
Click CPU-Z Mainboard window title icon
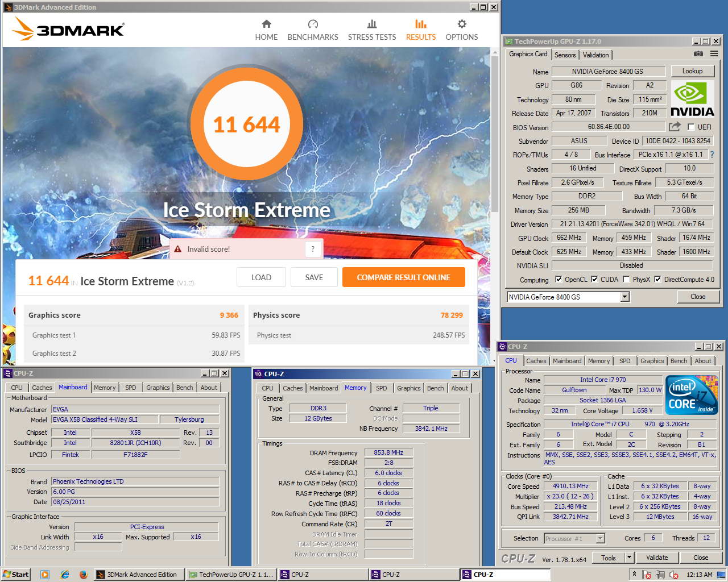8,373
